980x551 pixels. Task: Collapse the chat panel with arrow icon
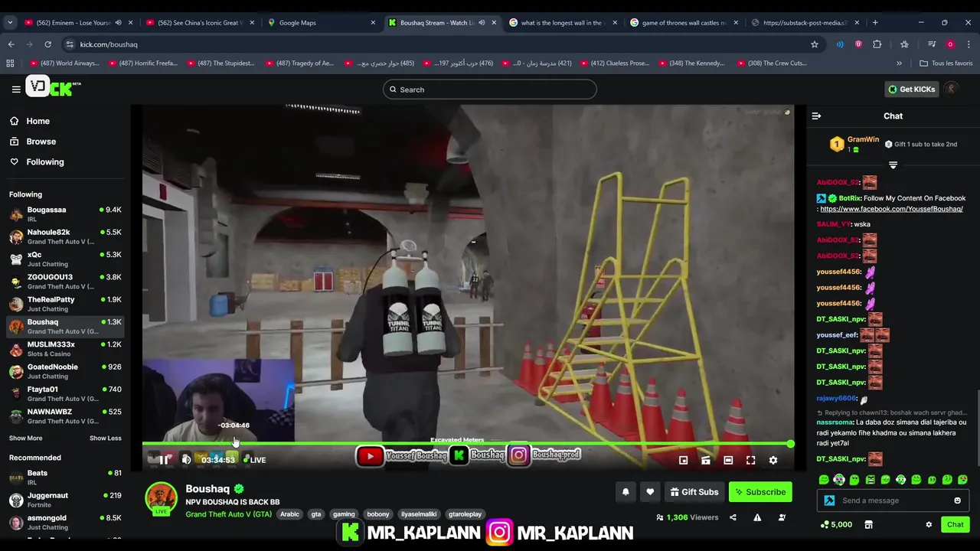click(x=816, y=116)
